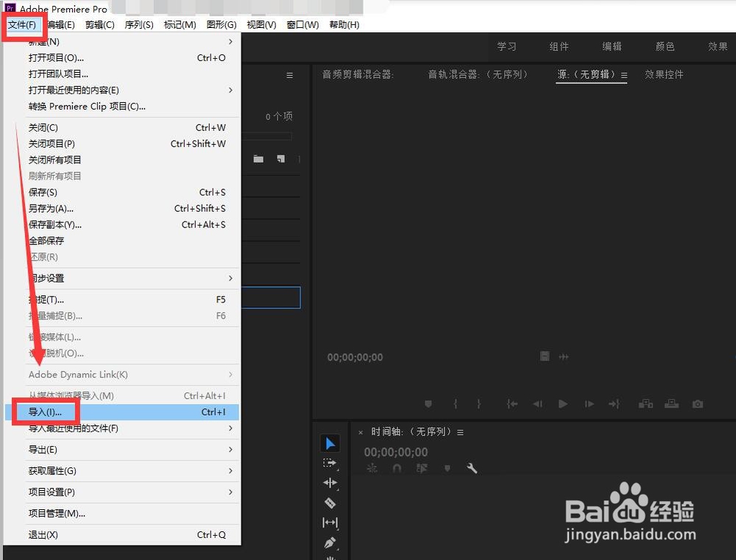
Task: Click the source monitor timecode 00;00;00;00
Action: pyautogui.click(x=355, y=357)
